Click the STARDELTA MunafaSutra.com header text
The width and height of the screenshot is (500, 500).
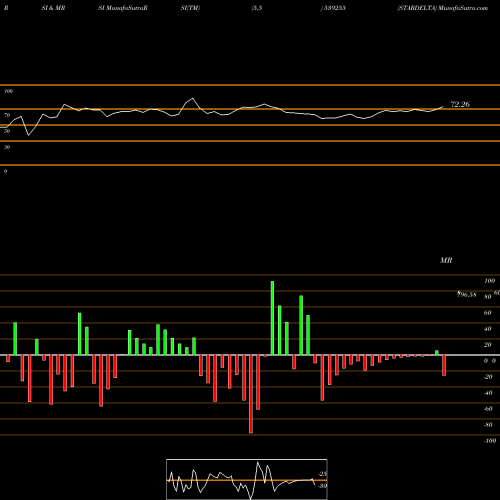point(443,8)
